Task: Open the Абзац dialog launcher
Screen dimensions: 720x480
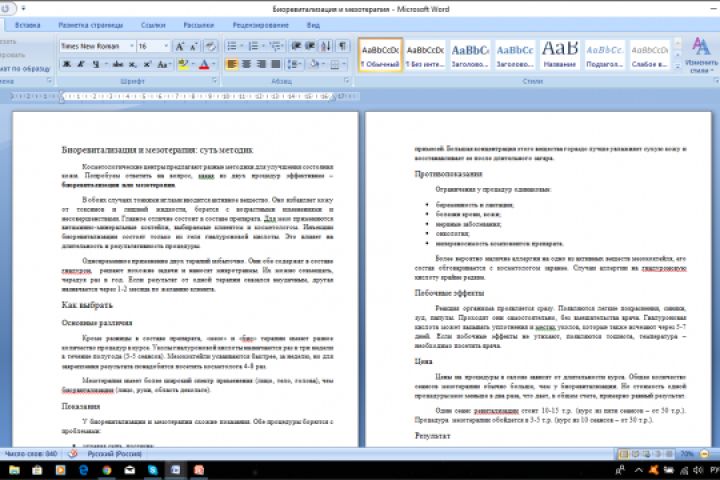Action: coord(347,80)
